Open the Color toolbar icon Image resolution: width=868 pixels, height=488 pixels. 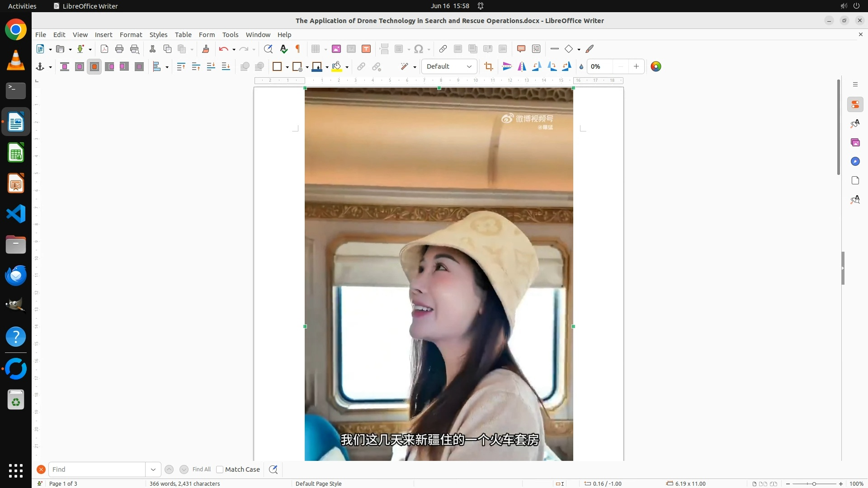pos(656,67)
